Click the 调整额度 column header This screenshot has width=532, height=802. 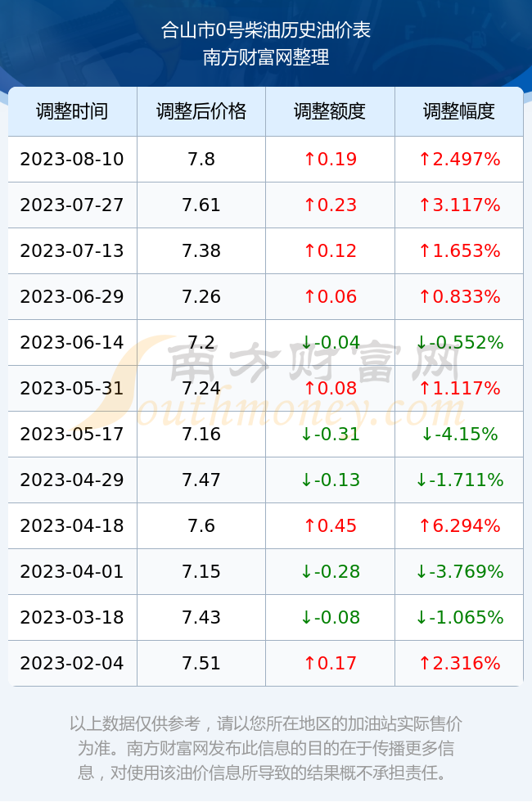pos(330,111)
